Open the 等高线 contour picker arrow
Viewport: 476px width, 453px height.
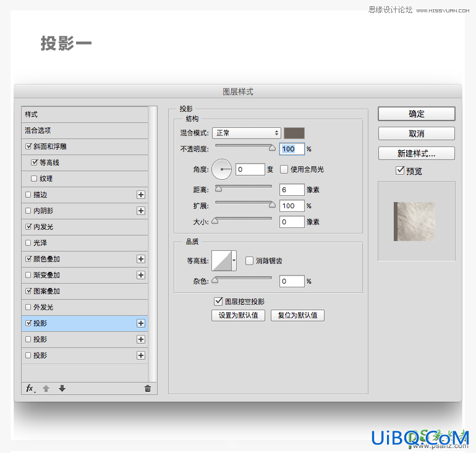click(x=234, y=261)
